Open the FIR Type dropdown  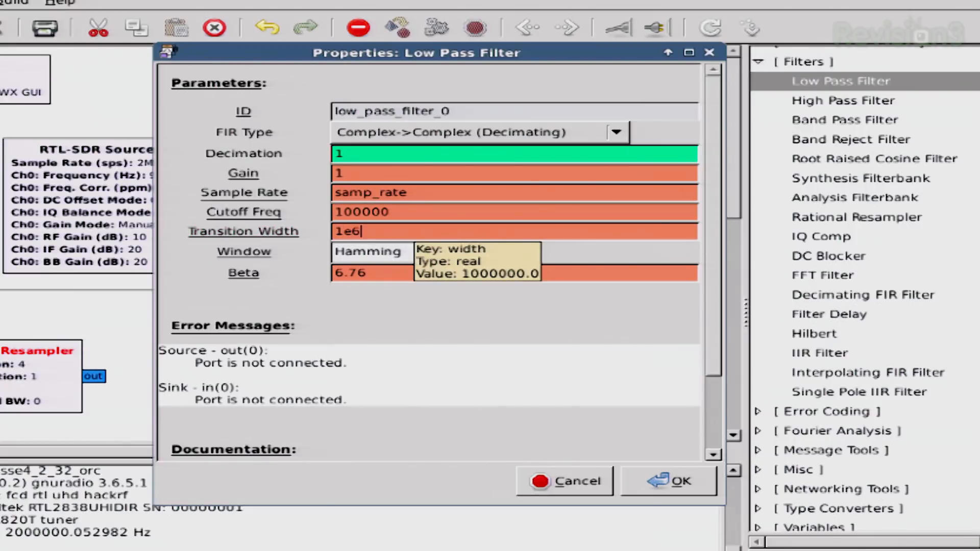coord(480,132)
